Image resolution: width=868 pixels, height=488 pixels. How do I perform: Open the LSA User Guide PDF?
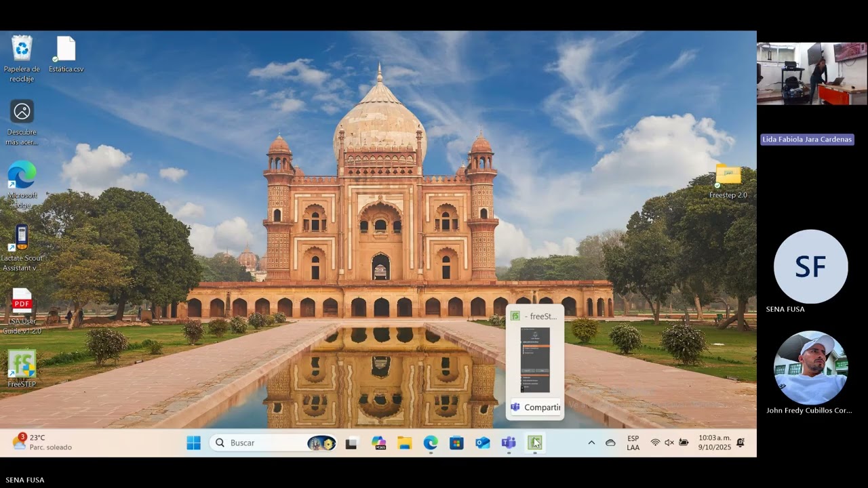click(x=22, y=311)
